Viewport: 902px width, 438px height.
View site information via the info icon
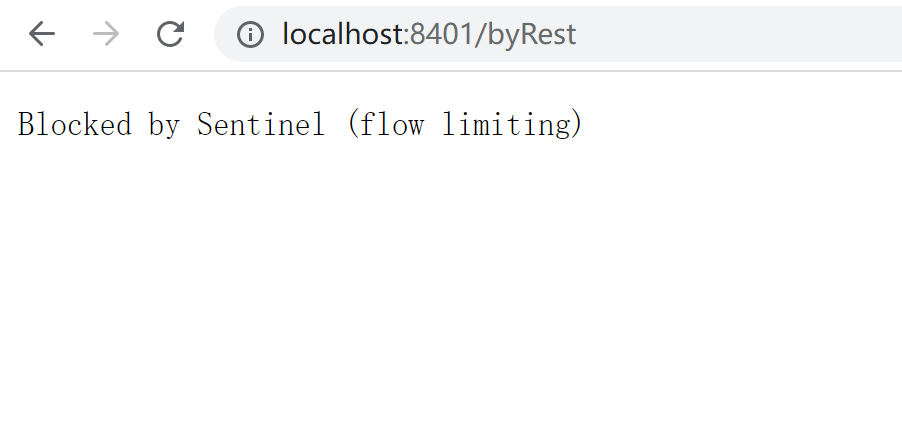tap(250, 35)
